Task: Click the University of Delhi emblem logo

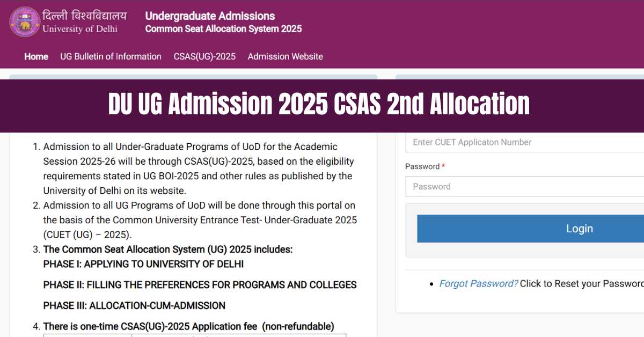Action: click(x=24, y=22)
